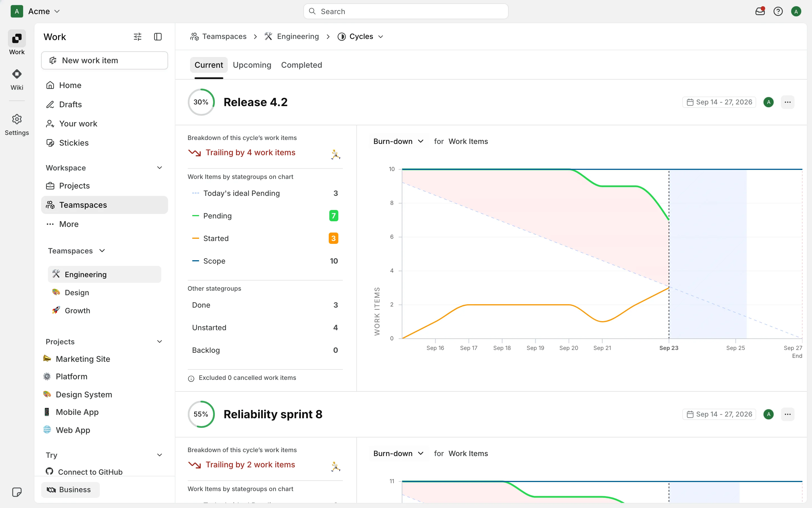Collapse the Workspace section
This screenshot has width=812, height=508.
[x=160, y=168]
